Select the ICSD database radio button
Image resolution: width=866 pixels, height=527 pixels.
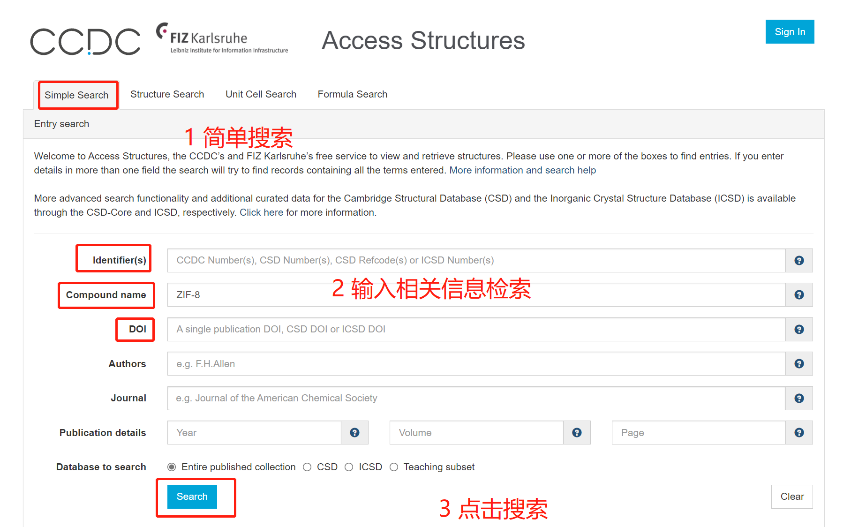click(x=349, y=467)
